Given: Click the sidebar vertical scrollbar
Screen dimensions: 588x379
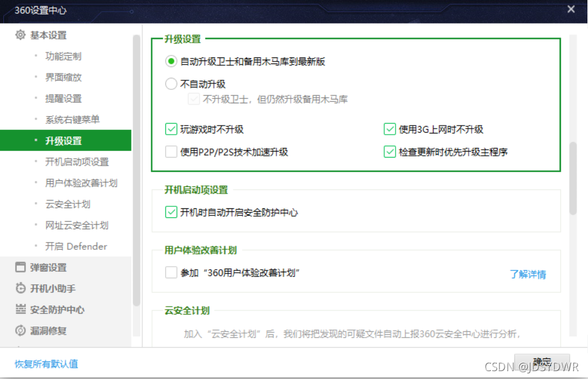Looking at the screenshot, I should click(x=136, y=171).
